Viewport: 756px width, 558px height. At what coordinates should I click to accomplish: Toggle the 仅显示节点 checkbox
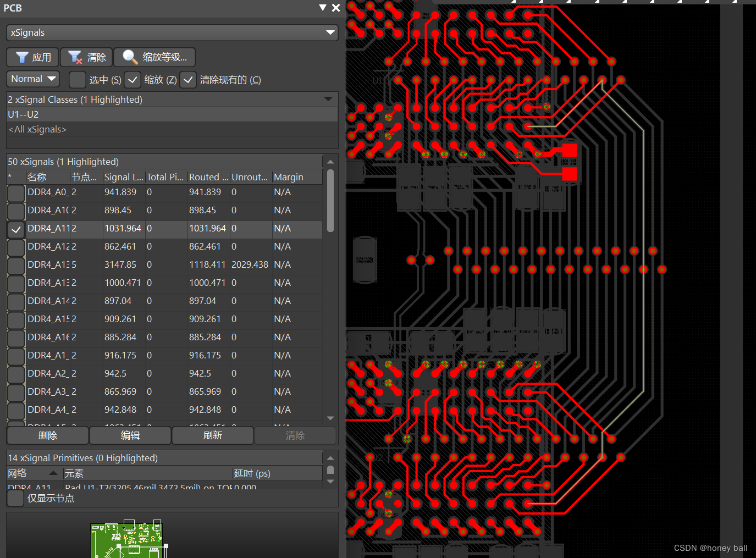point(15,498)
